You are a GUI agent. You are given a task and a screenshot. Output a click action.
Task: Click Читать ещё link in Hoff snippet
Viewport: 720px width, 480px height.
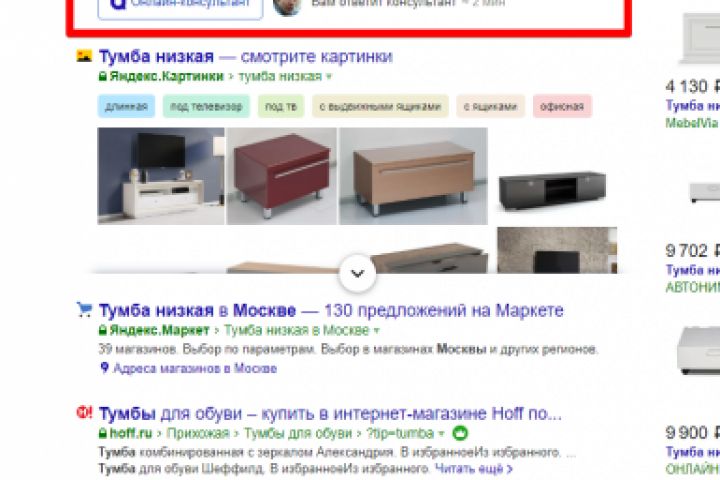[x=473, y=469]
